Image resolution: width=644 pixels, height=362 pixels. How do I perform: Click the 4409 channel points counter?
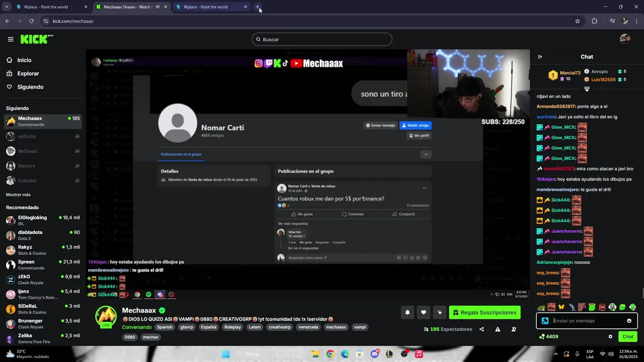coord(548,336)
